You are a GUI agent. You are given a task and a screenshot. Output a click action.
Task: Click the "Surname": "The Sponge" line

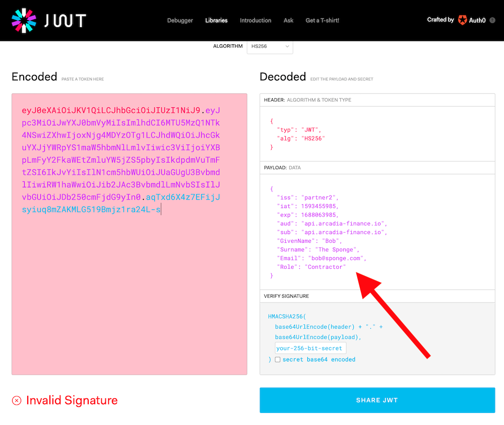pos(318,250)
